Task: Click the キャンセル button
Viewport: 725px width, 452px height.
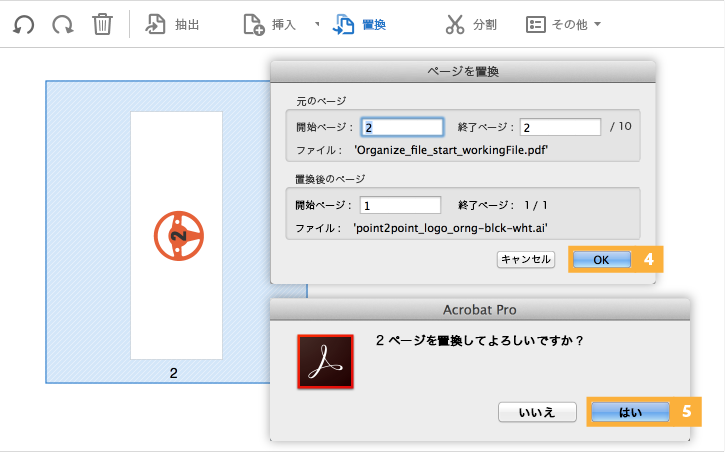Action: tap(526, 259)
